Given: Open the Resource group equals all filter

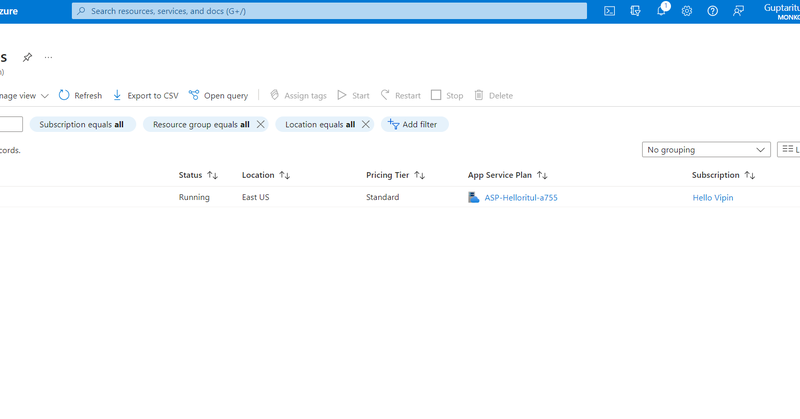Looking at the screenshot, I should pos(201,125).
